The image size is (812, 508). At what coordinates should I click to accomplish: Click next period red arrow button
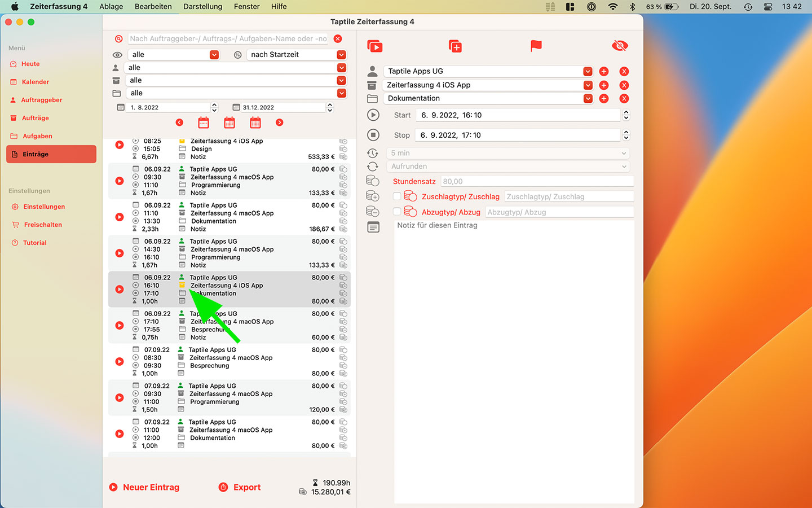click(280, 122)
